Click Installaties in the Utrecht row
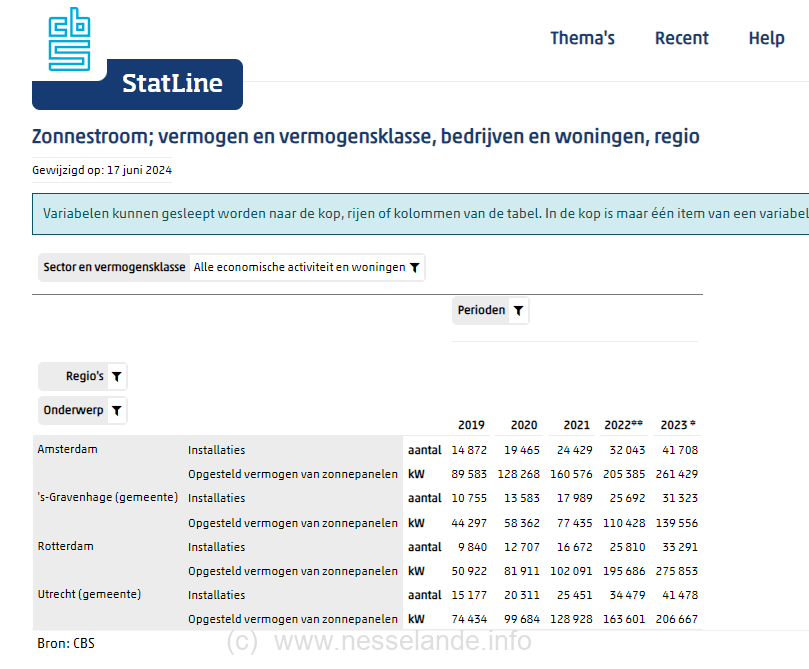The height and width of the screenshot is (669, 809). pos(217,595)
